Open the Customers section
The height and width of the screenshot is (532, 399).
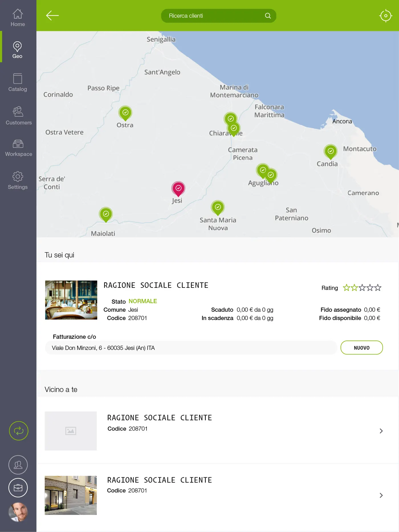click(x=19, y=115)
